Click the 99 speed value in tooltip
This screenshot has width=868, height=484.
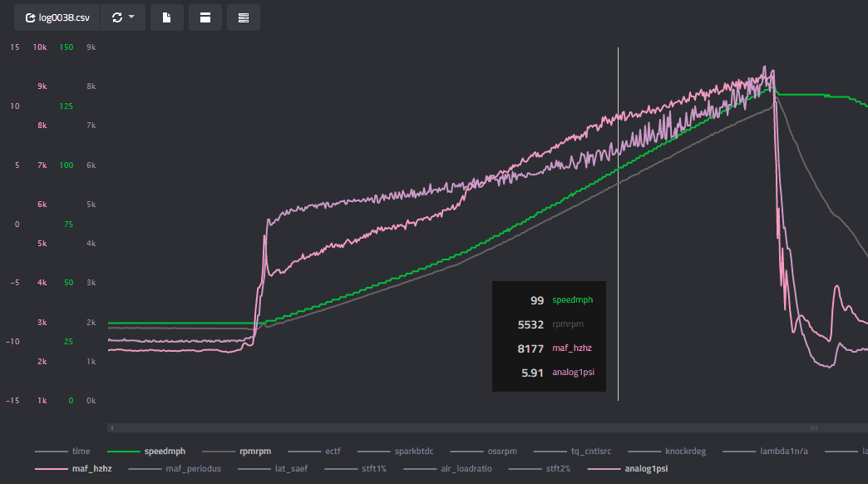tap(537, 300)
